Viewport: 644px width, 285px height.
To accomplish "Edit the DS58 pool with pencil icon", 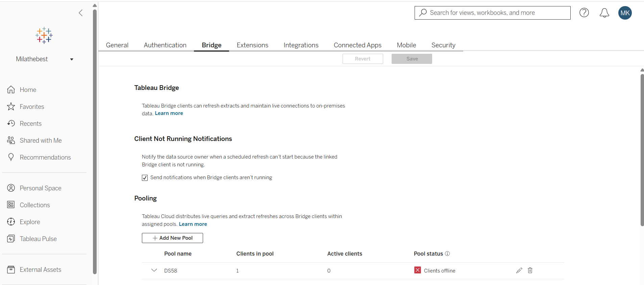I will [519, 270].
